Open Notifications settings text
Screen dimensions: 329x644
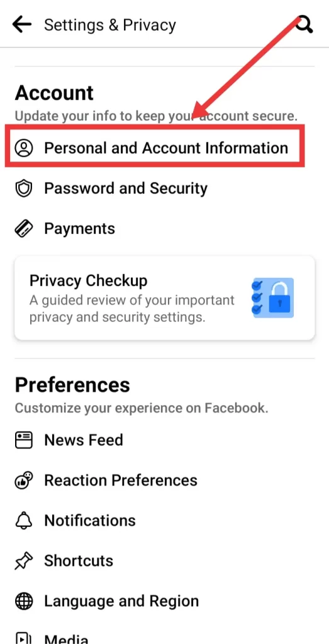90,520
